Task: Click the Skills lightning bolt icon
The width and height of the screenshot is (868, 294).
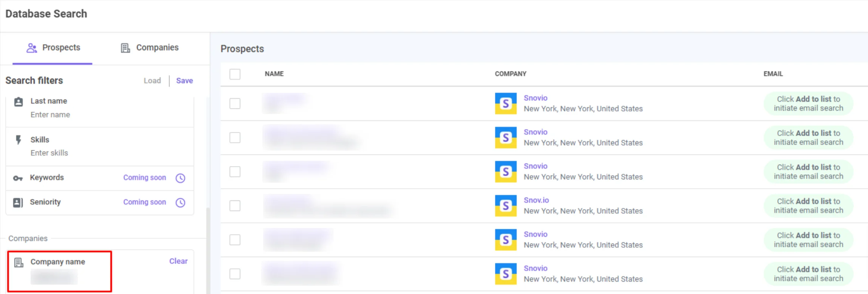Action: pos(18,140)
